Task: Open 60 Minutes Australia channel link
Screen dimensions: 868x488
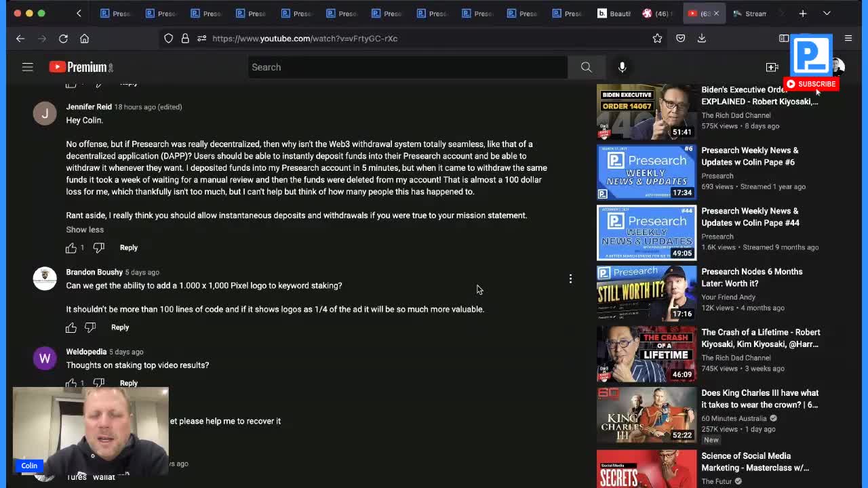Action: pos(734,418)
